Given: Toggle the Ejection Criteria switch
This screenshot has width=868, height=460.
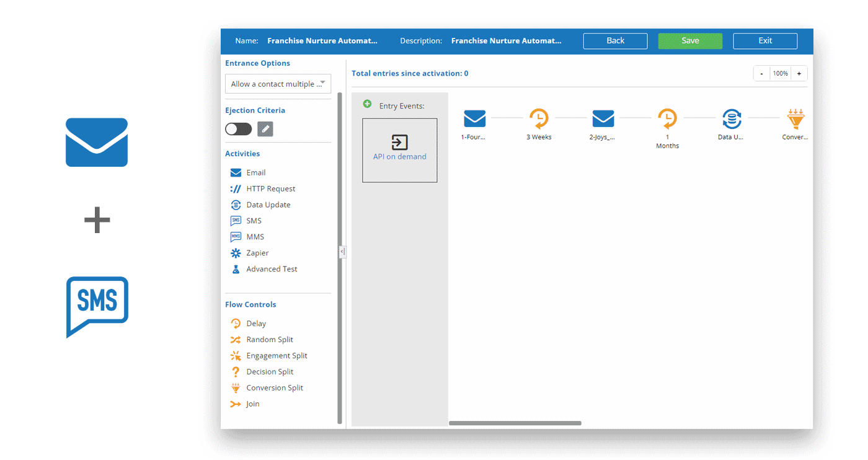Looking at the screenshot, I should 238,129.
